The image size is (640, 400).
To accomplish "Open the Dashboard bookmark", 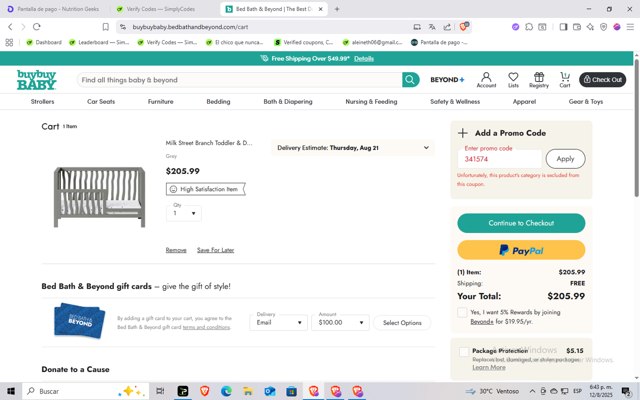I will coord(44,42).
